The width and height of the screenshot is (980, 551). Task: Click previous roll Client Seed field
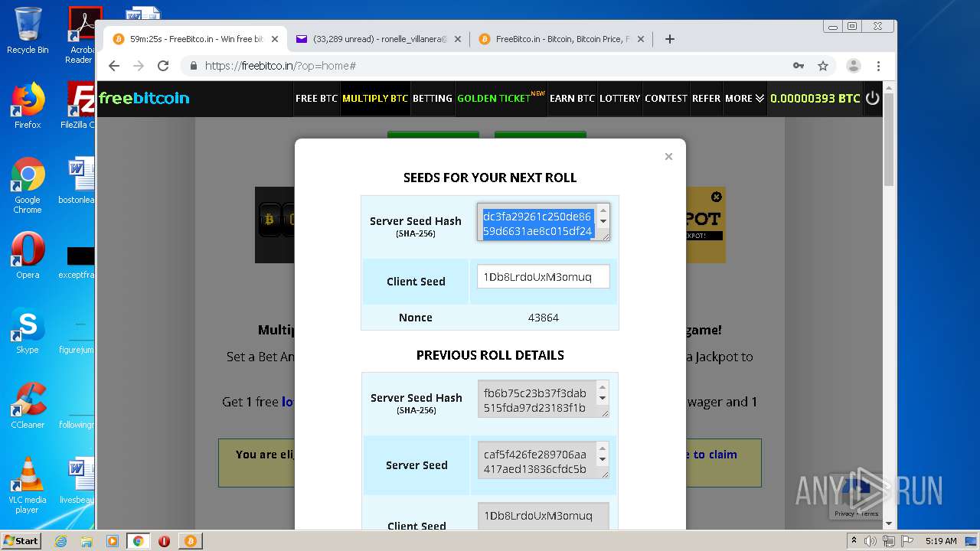(x=543, y=515)
